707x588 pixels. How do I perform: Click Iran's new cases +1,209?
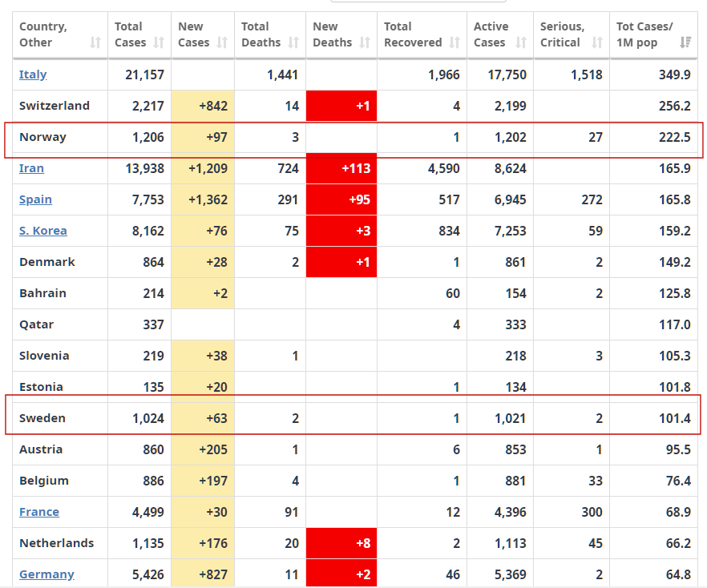point(208,168)
